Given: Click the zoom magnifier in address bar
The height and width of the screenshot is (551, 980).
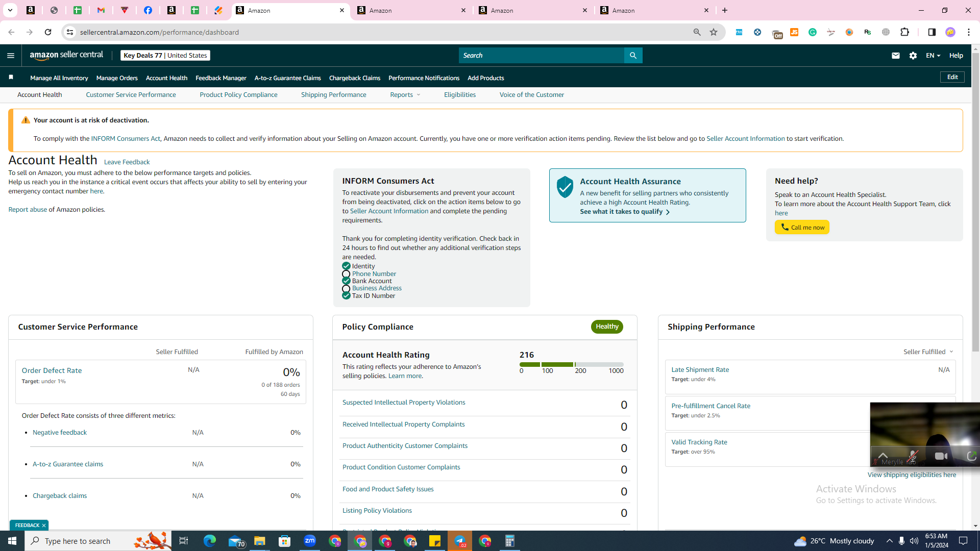Looking at the screenshot, I should (697, 32).
